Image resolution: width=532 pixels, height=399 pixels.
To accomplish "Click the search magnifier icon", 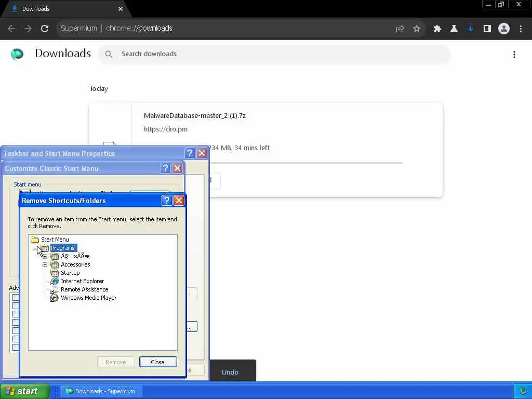I will 109,54.
